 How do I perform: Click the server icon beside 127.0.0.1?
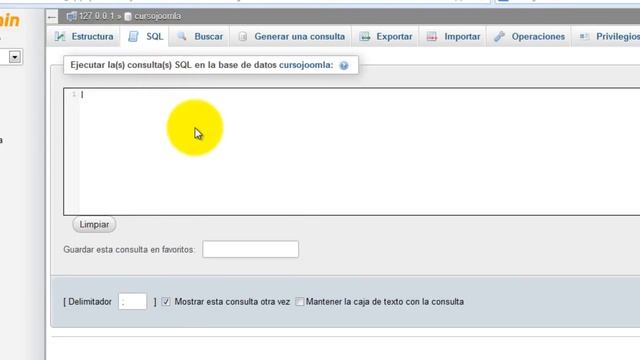click(x=71, y=16)
